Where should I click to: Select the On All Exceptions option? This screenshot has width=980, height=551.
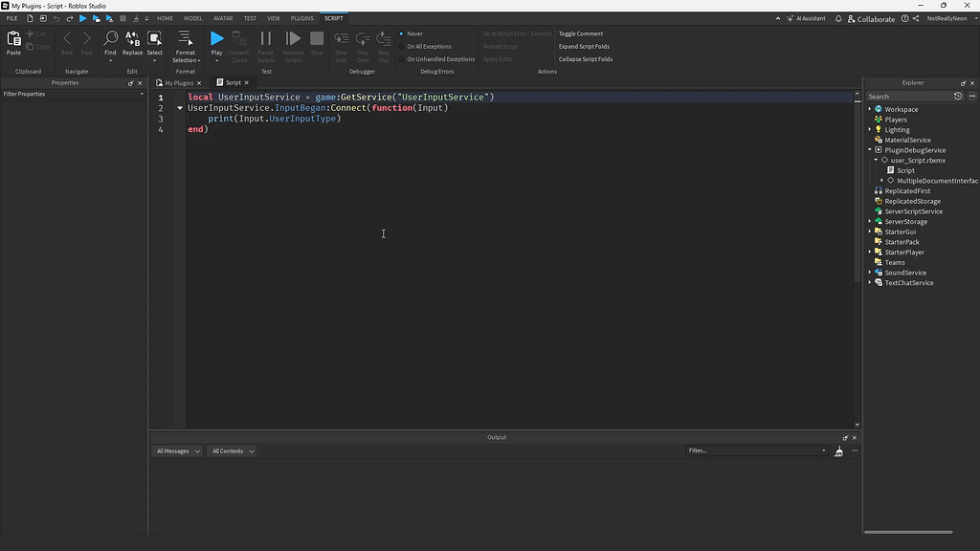pyautogui.click(x=428, y=46)
